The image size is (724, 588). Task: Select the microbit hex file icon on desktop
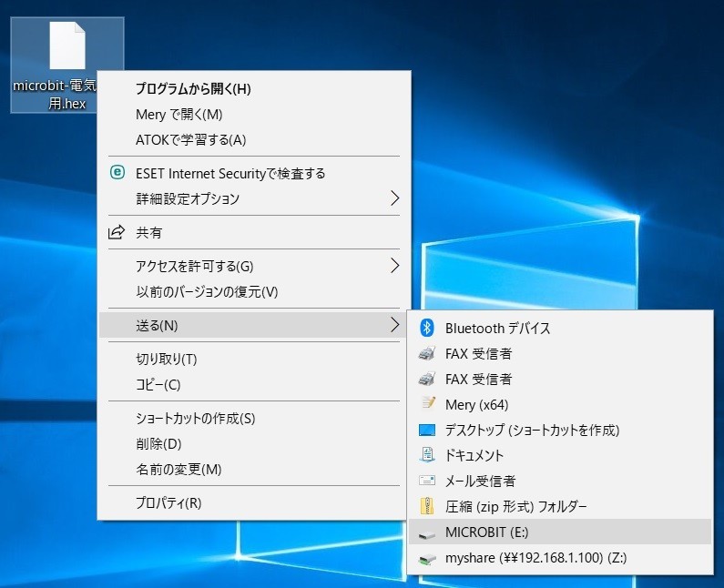tap(67, 46)
